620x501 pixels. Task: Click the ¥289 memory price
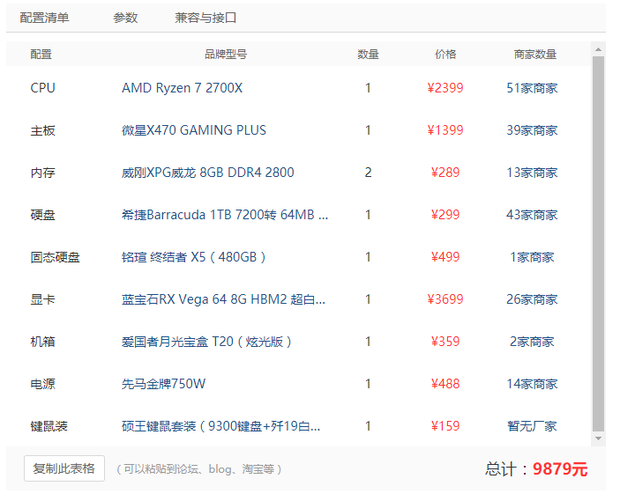click(445, 172)
